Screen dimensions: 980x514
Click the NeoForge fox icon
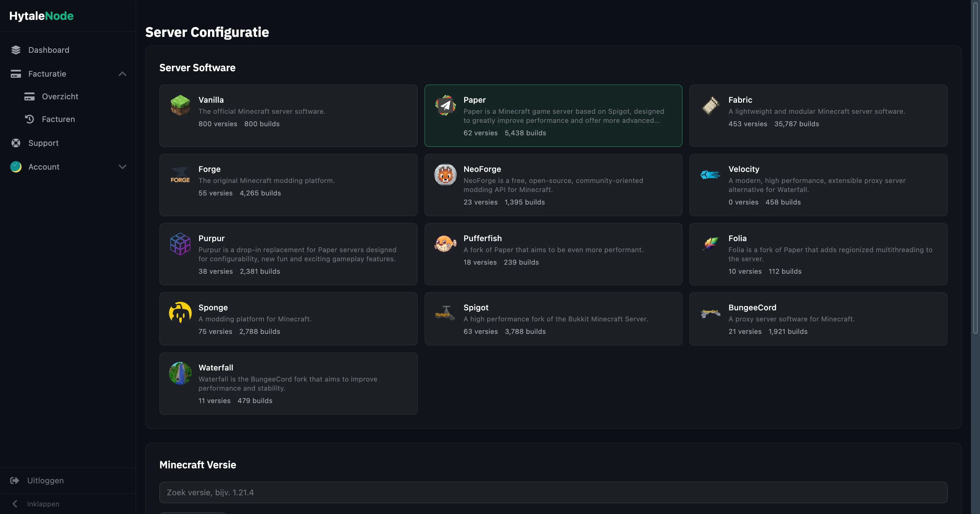(x=445, y=175)
